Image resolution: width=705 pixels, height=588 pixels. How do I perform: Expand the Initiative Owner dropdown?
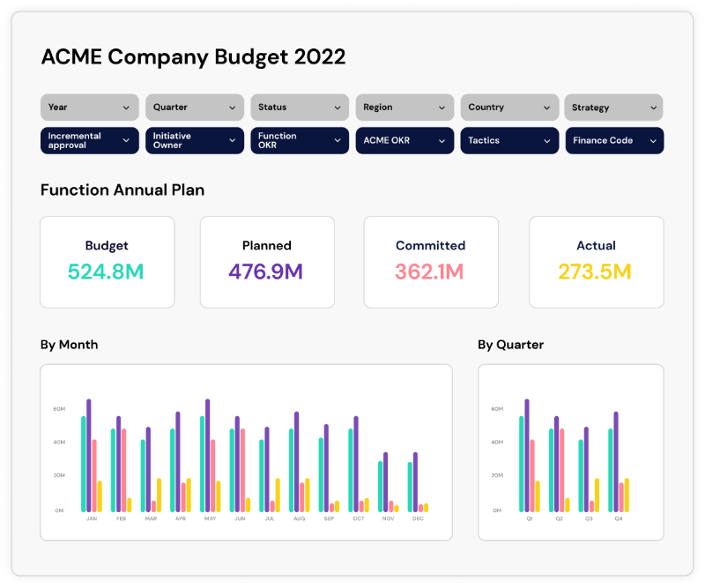[195, 140]
